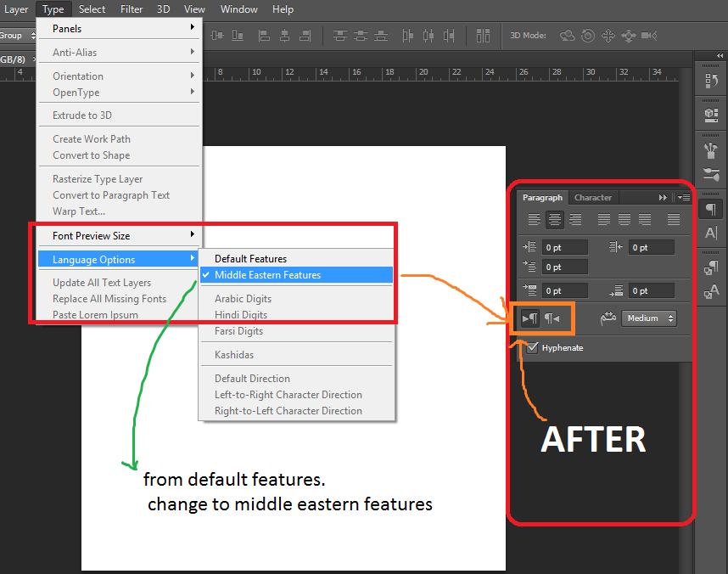
Task: Switch to the Character tab
Action: [x=592, y=198]
